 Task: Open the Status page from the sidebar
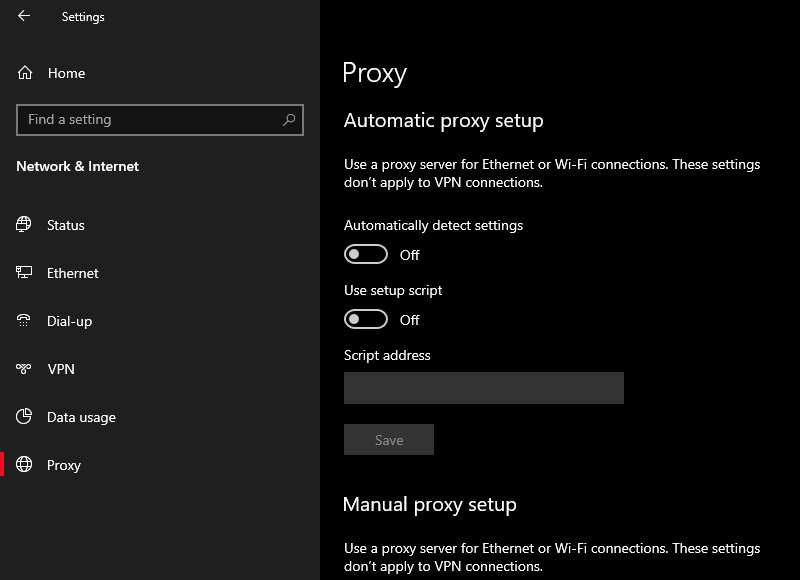pyautogui.click(x=65, y=225)
